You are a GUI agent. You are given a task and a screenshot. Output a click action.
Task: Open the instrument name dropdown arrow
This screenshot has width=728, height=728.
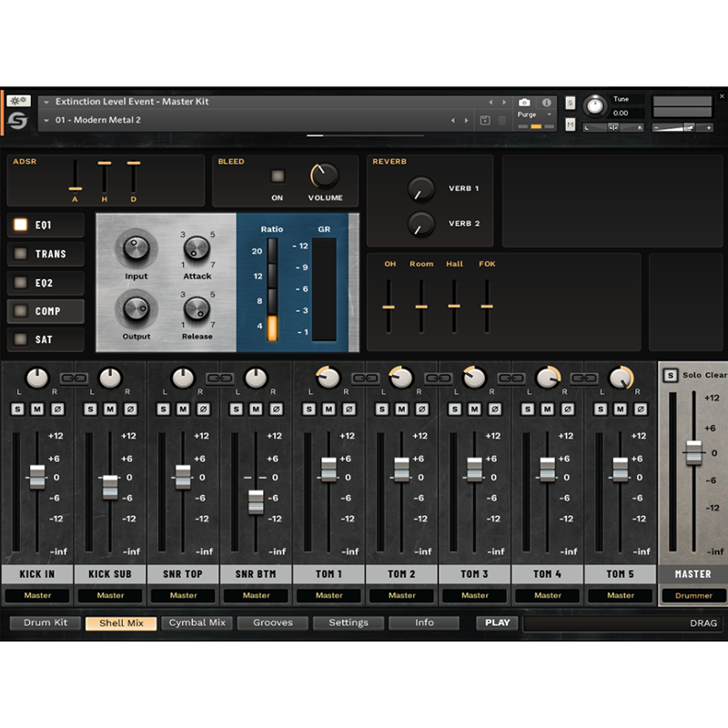click(x=46, y=102)
